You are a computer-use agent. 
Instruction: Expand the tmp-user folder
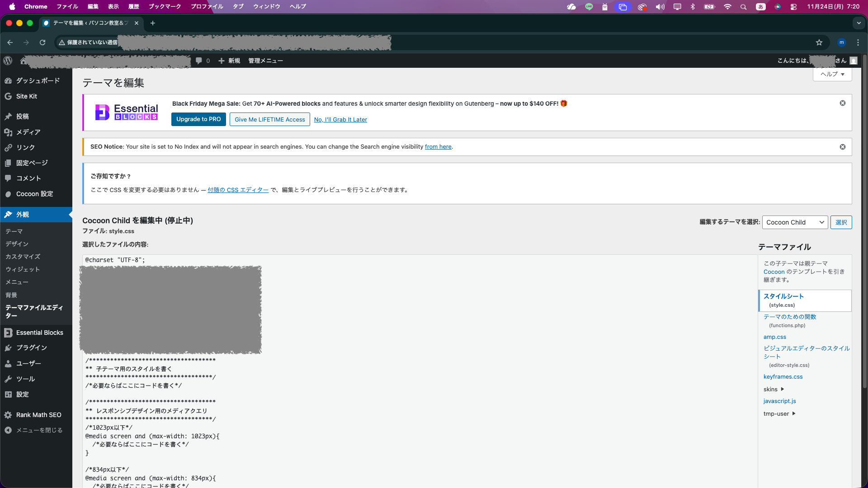[x=778, y=413]
